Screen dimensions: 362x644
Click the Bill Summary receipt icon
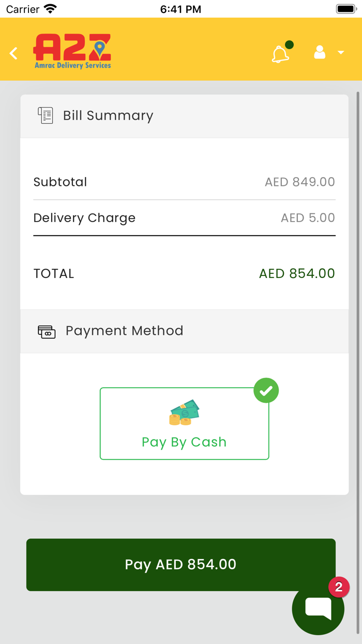pos(46,115)
